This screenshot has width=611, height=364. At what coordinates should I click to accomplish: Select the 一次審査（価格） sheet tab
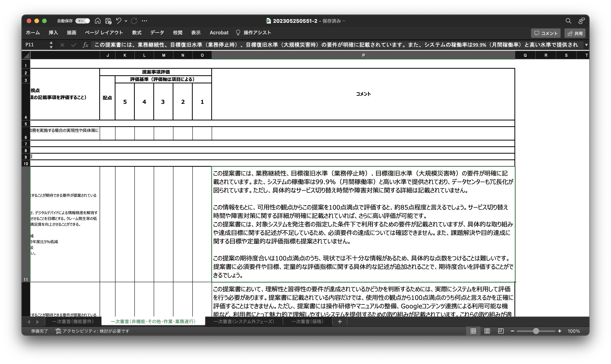coord(307,322)
